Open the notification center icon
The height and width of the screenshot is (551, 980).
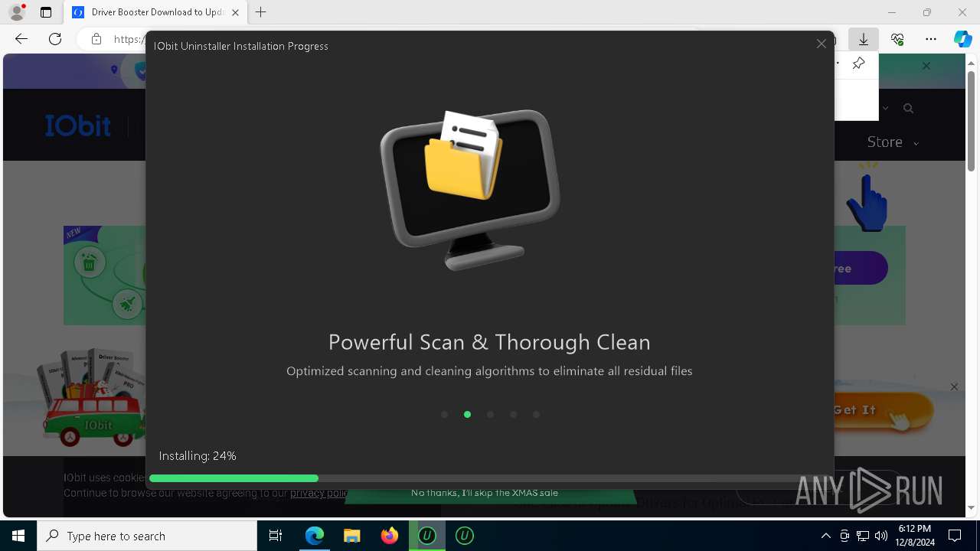point(955,536)
